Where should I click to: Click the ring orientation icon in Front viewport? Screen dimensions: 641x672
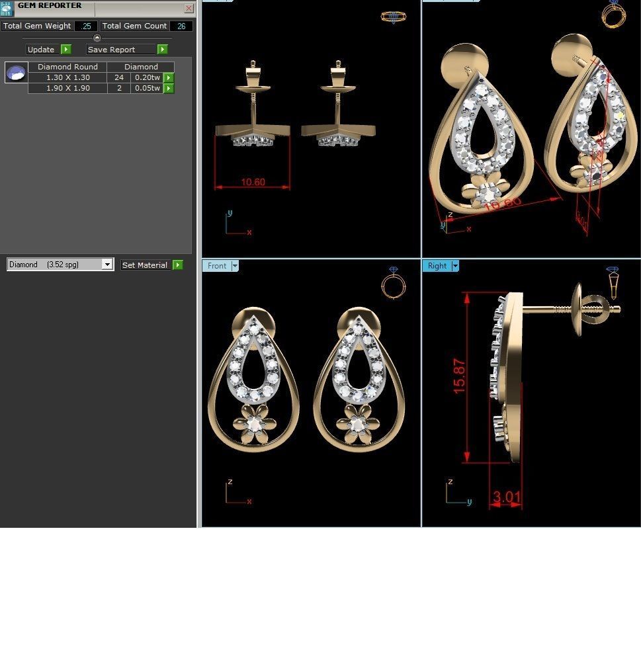pyautogui.click(x=394, y=283)
